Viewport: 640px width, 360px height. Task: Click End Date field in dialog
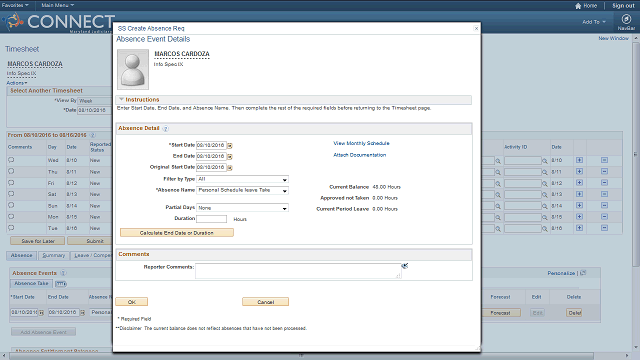coord(211,156)
